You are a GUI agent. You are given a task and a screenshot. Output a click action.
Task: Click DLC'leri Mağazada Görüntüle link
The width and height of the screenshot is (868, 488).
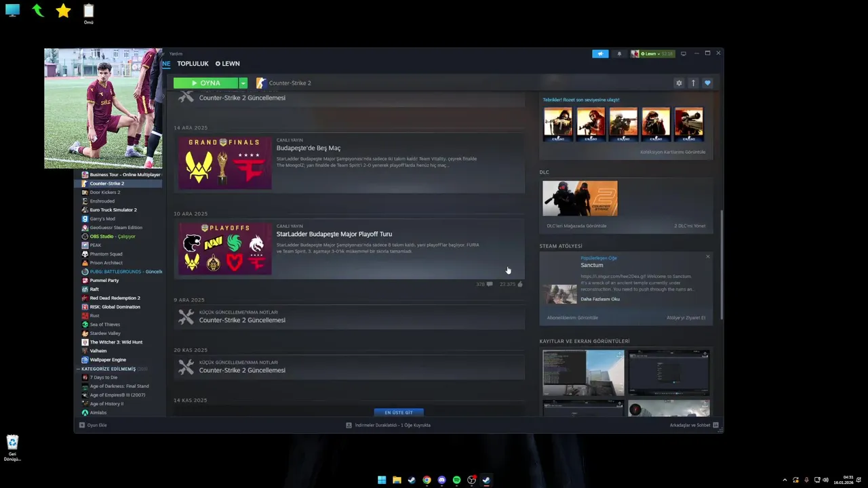click(x=576, y=226)
